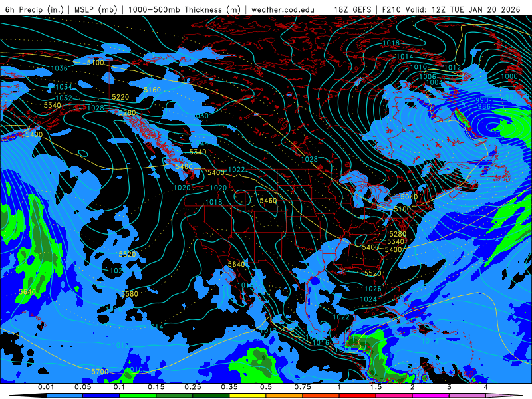Click the 5220 thickness contour label
The image size is (532, 399).
click(x=120, y=97)
